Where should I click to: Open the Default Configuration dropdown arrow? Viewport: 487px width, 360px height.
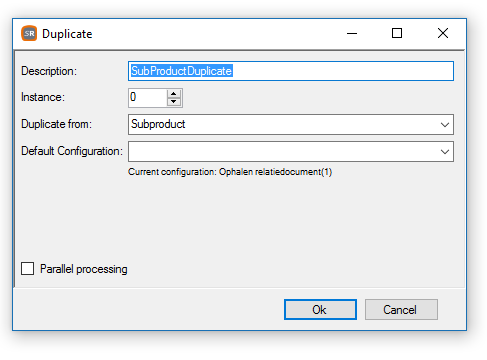[445, 152]
